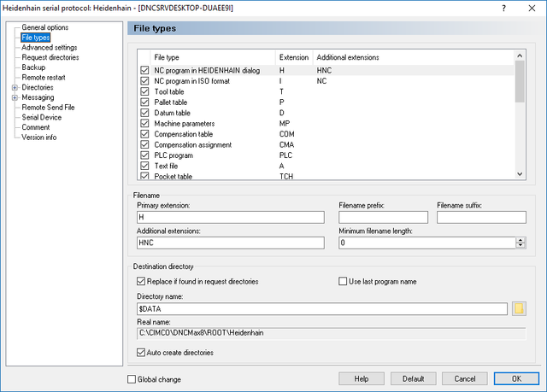This screenshot has width=547, height=392.
Task: Uncheck NC program in HEIDENHAIN dialog
Action: 144,70
